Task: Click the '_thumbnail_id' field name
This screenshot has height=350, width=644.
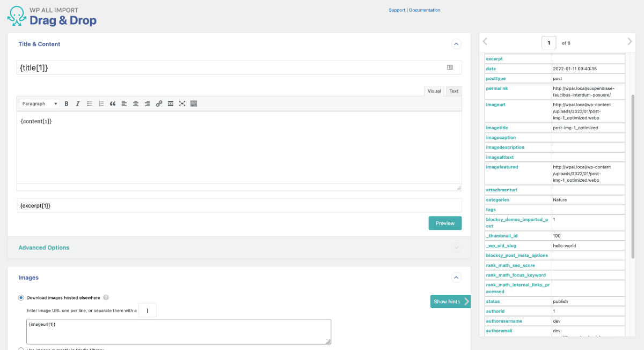Action: click(x=501, y=236)
